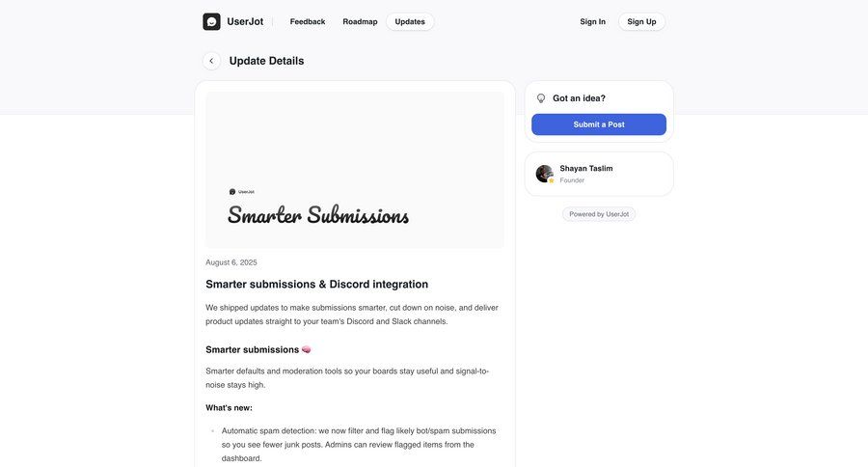The width and height of the screenshot is (868, 467).
Task: Select the Updates tab
Action: click(410, 21)
